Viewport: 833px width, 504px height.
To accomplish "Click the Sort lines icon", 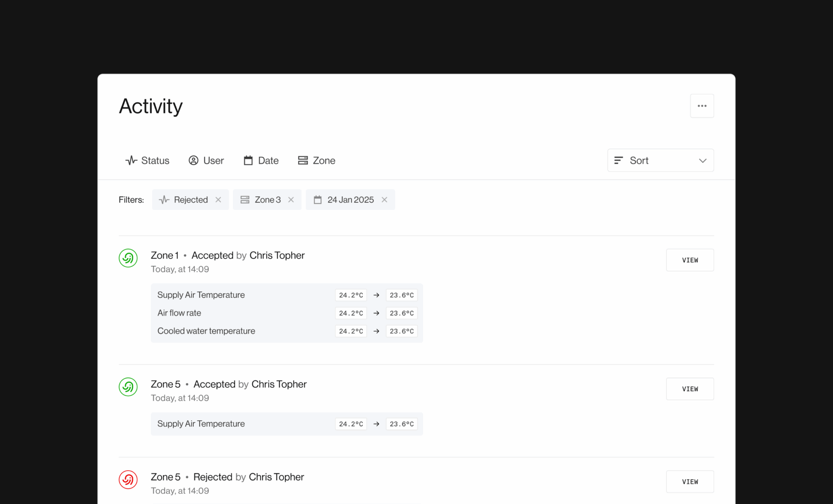I will click(619, 160).
